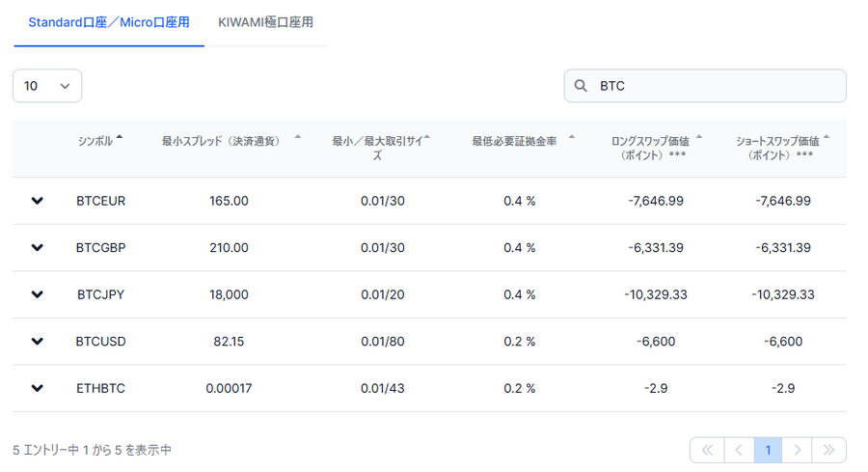Click the search field containing BTC
Image resolution: width=868 pixels, height=472 pixels.
click(x=705, y=86)
